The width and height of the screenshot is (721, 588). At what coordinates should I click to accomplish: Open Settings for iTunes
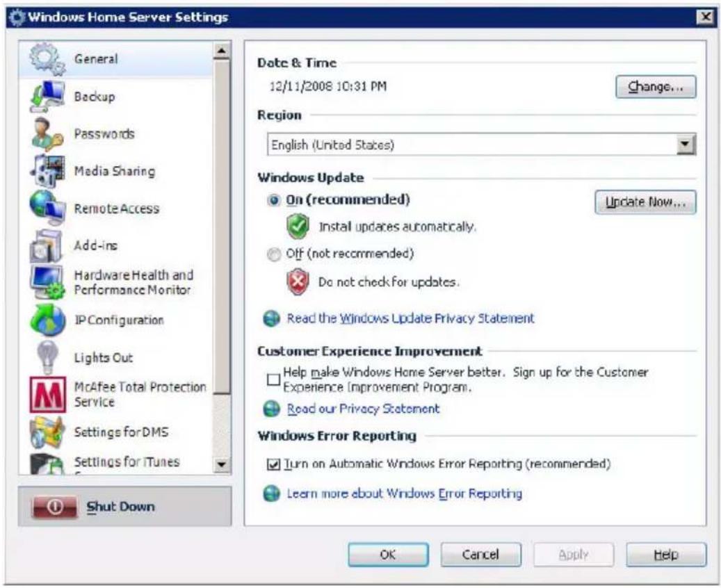click(x=116, y=464)
